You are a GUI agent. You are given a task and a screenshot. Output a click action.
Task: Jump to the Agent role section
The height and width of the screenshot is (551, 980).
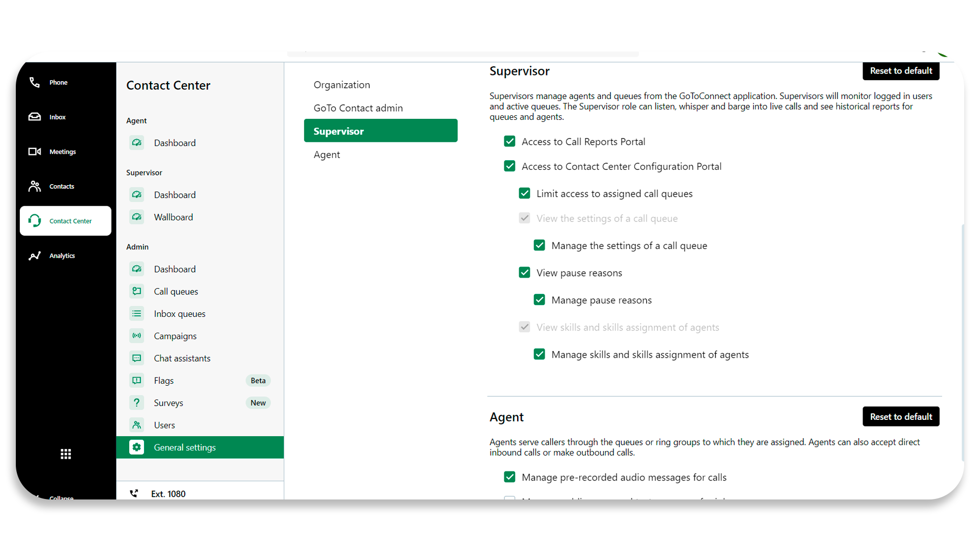[x=327, y=155]
